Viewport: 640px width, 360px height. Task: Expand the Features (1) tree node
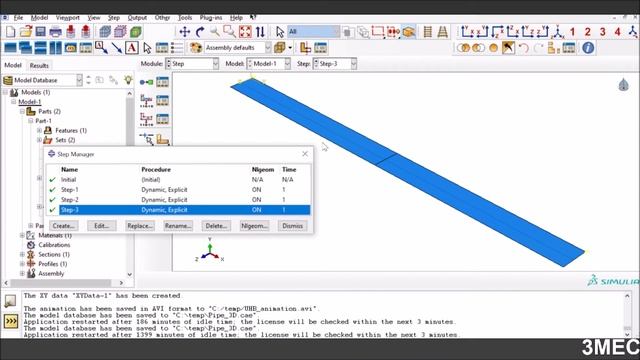coord(40,130)
